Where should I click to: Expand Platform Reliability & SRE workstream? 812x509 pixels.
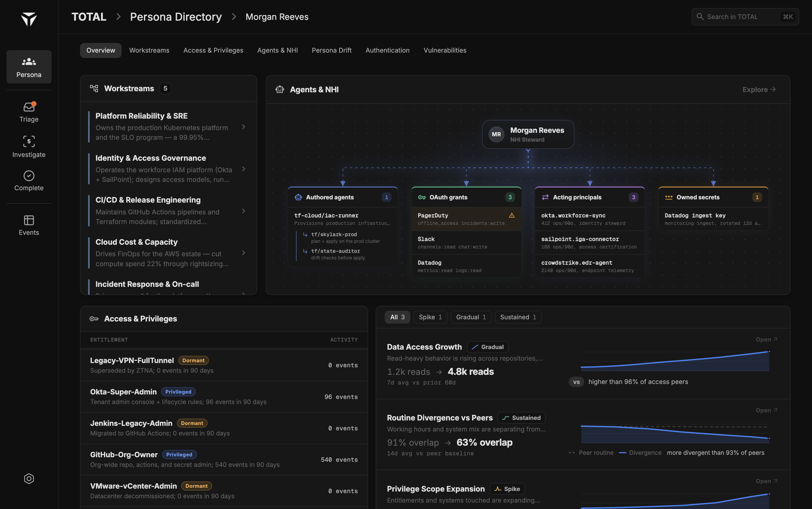168,127
